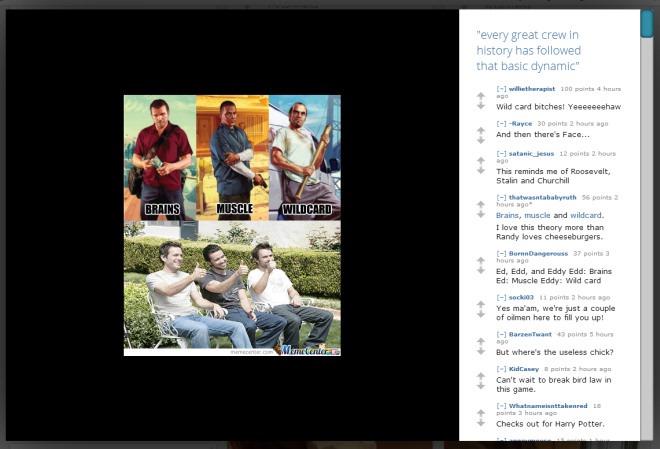Viewport: 660px width, 449px height.
Task: Collapse Whatnameisnttakenred's comment with [-]
Action: (x=501, y=406)
